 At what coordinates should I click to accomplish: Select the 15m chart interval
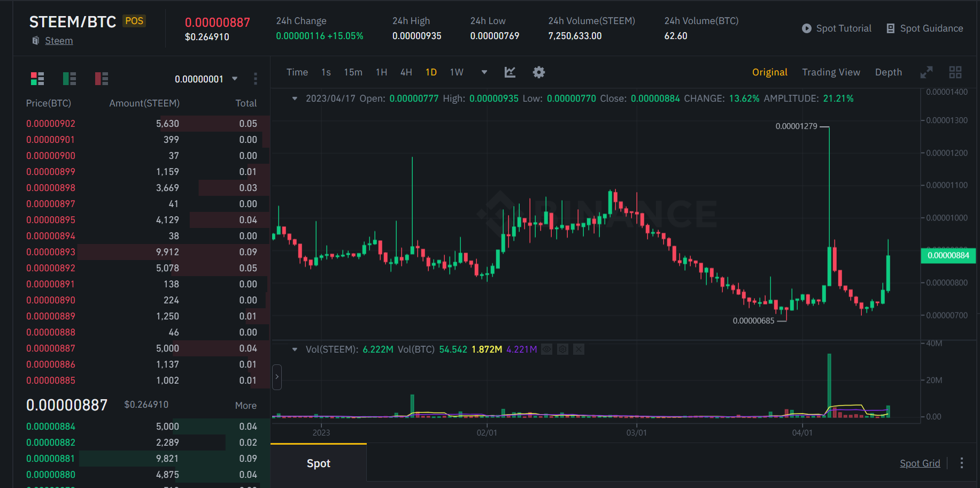(x=353, y=72)
